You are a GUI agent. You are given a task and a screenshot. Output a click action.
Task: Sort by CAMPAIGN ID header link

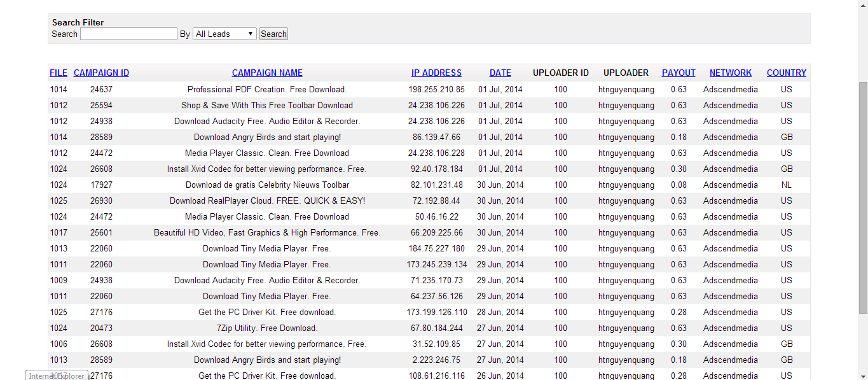click(x=101, y=73)
